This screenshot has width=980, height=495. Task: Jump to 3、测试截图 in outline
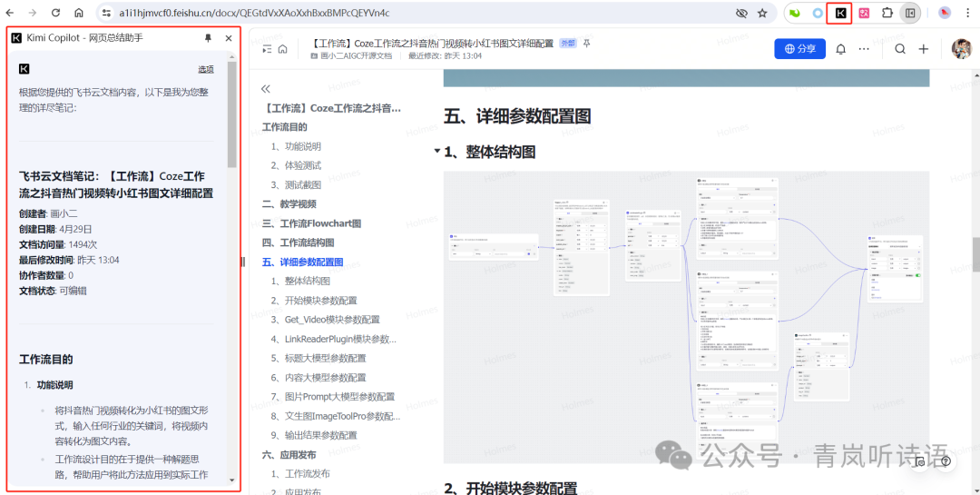pyautogui.click(x=296, y=184)
